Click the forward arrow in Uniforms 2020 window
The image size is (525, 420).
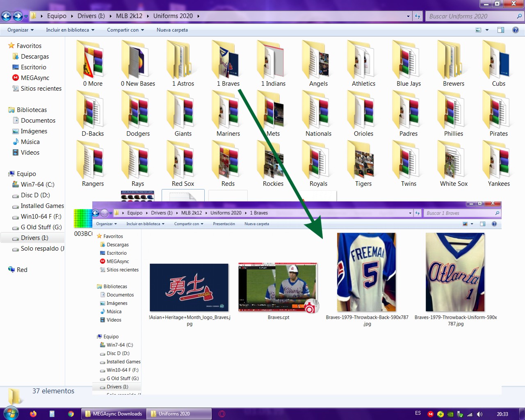(x=18, y=16)
